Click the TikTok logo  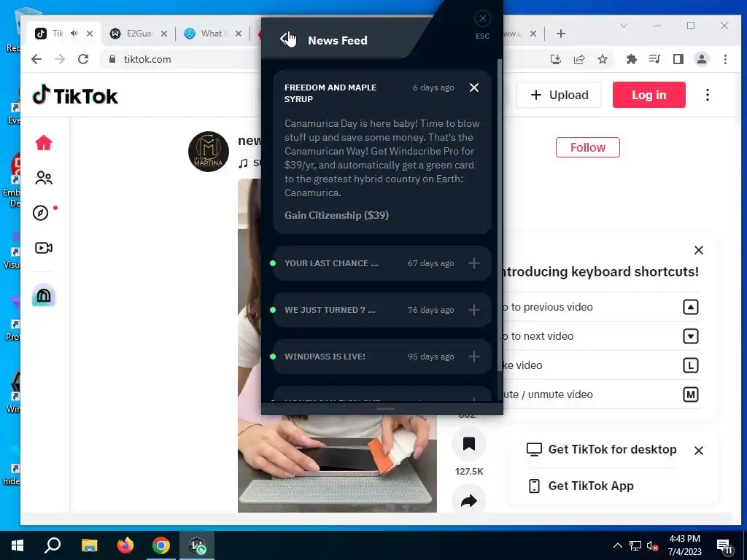(x=75, y=96)
